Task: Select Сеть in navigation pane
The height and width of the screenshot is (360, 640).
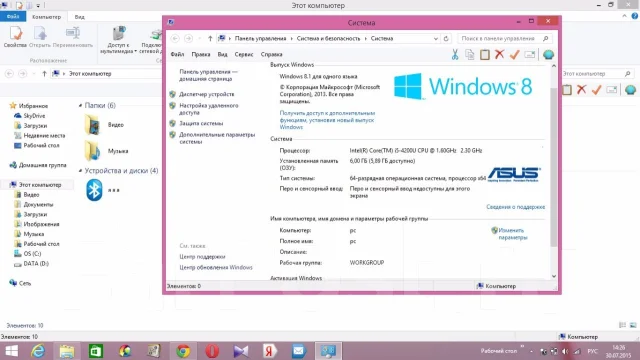Action: (x=24, y=283)
